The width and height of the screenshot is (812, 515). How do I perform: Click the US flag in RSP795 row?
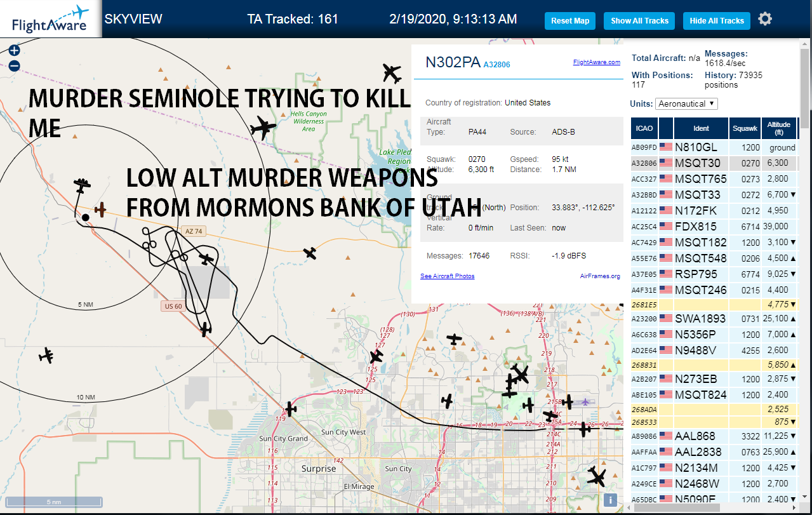(666, 274)
